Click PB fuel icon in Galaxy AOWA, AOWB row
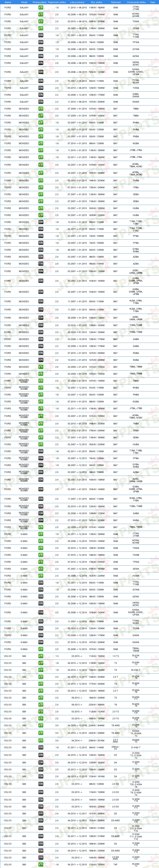 (x=41, y=14)
